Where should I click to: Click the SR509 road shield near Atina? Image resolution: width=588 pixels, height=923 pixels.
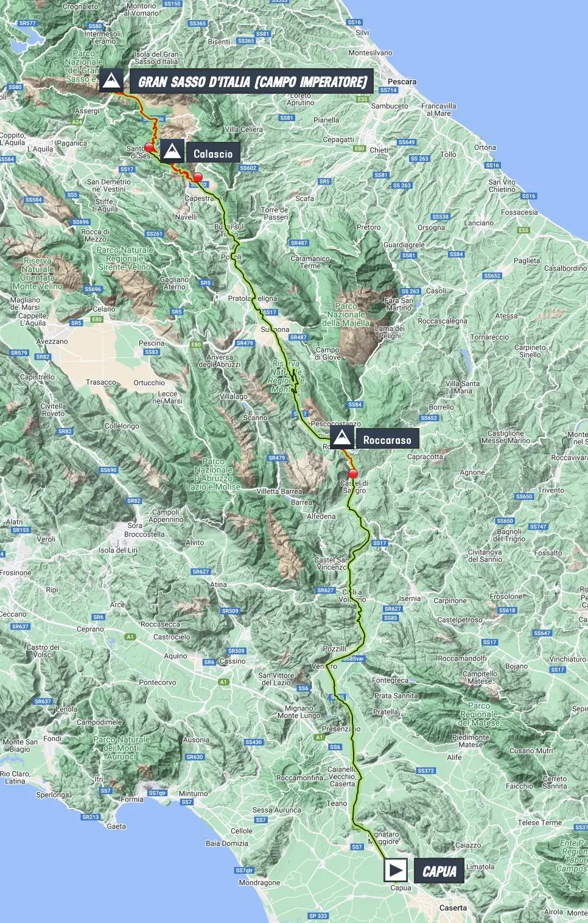click(x=230, y=611)
